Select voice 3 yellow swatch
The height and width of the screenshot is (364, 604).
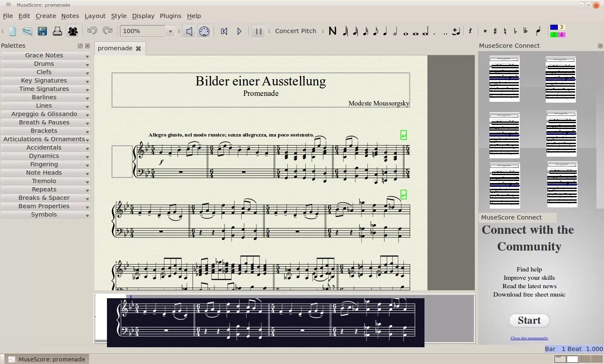click(x=562, y=27)
